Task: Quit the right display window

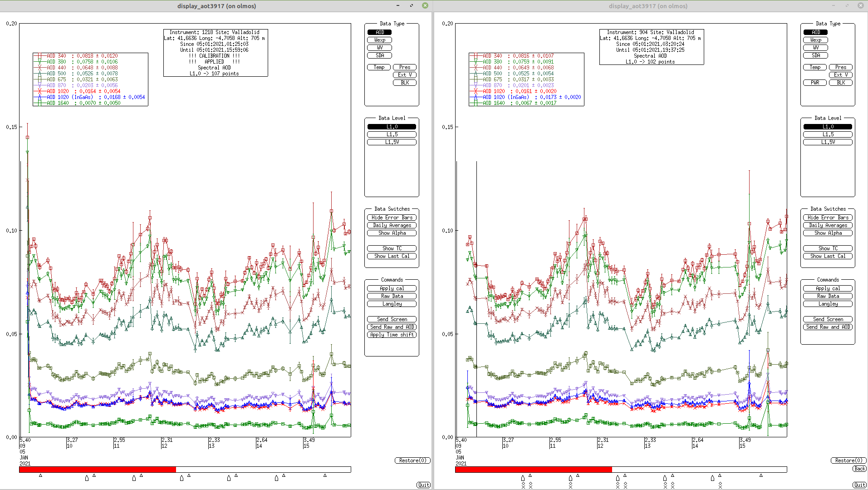Action: (859, 485)
